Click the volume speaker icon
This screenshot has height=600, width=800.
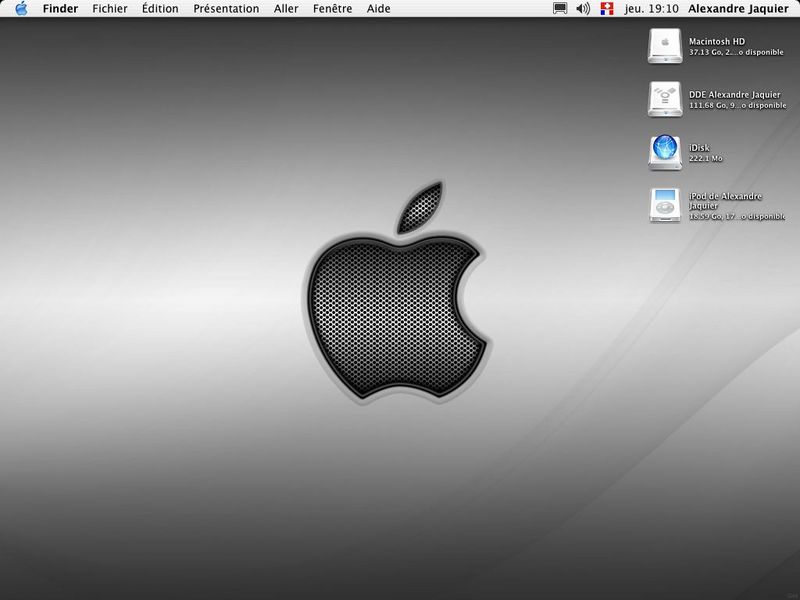coord(583,9)
